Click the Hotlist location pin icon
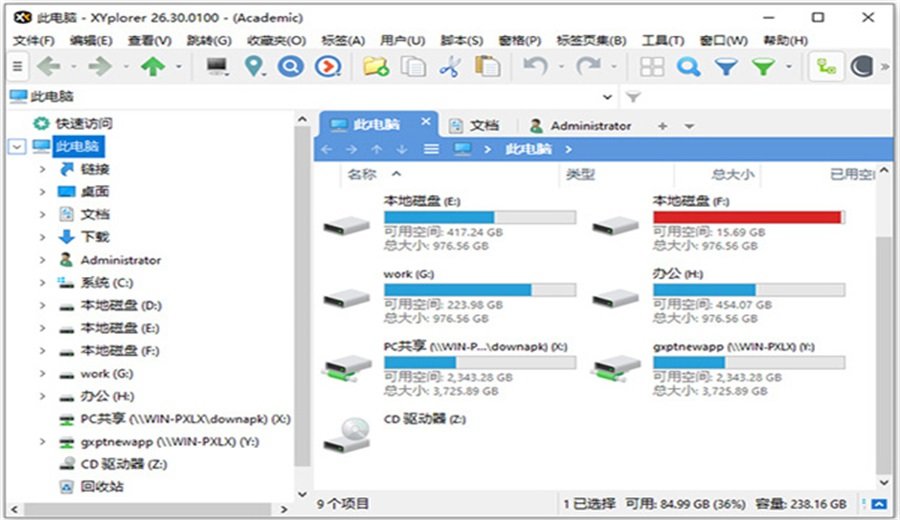 (254, 67)
